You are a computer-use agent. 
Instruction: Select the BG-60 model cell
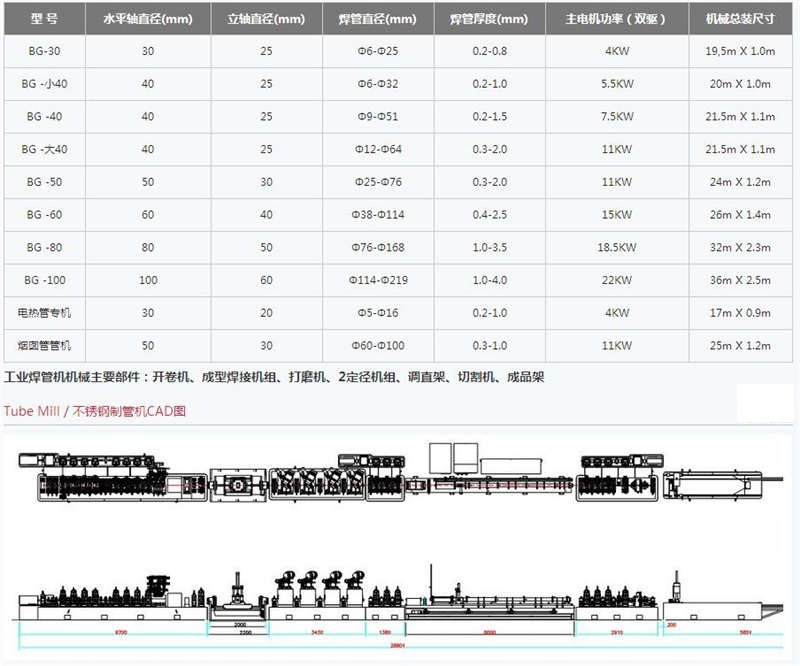tap(44, 215)
